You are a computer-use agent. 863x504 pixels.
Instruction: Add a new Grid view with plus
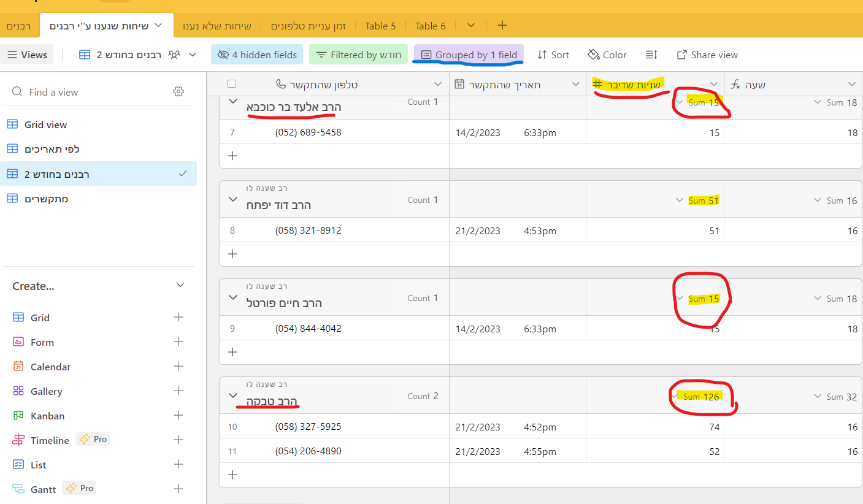178,317
